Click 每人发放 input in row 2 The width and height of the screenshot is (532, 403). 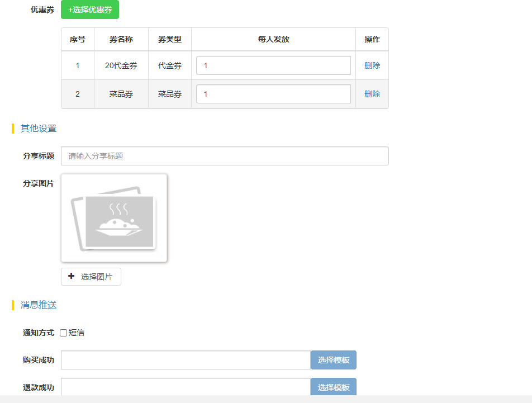tap(273, 94)
